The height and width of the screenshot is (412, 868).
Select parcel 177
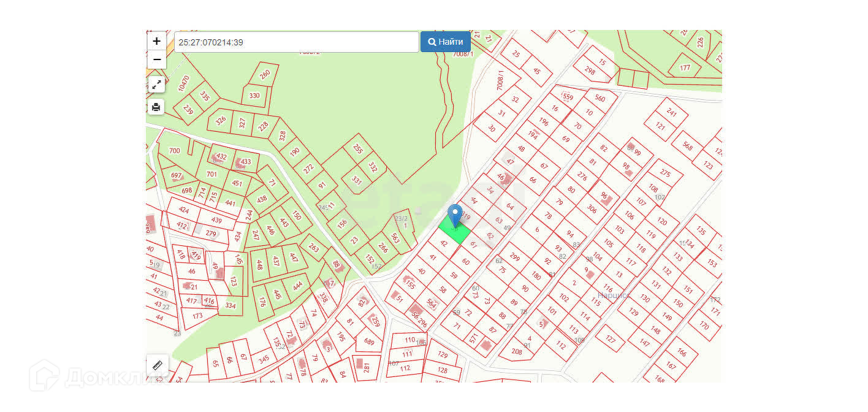click(x=685, y=67)
